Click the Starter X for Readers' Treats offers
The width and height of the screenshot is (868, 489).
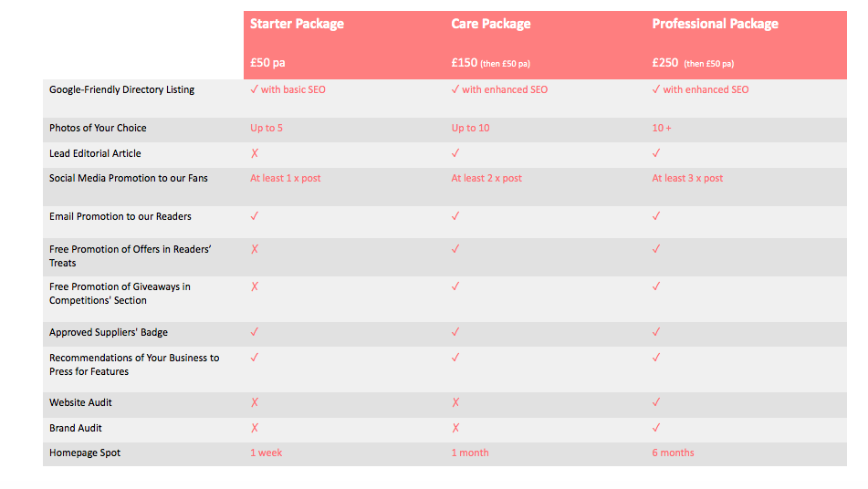click(255, 249)
